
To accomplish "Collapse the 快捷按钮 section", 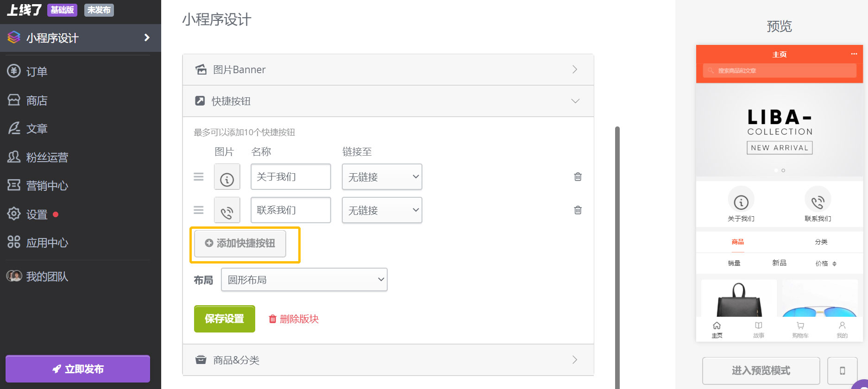I will 388,101.
